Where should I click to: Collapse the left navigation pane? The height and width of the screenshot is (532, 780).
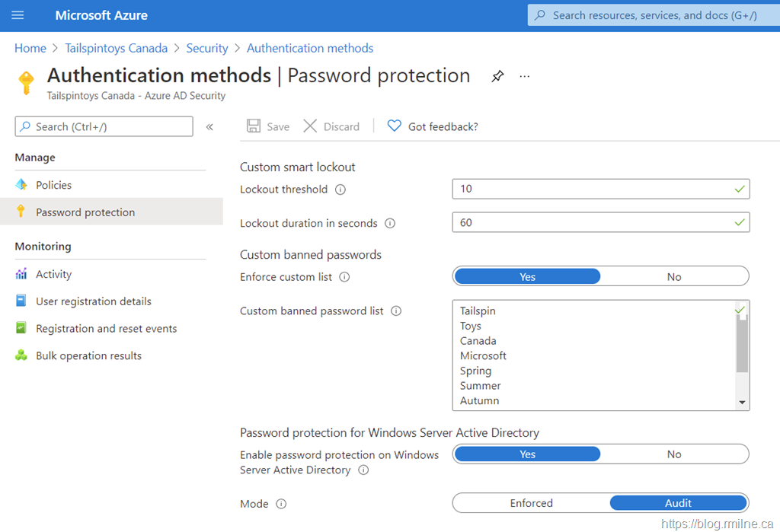[209, 127]
